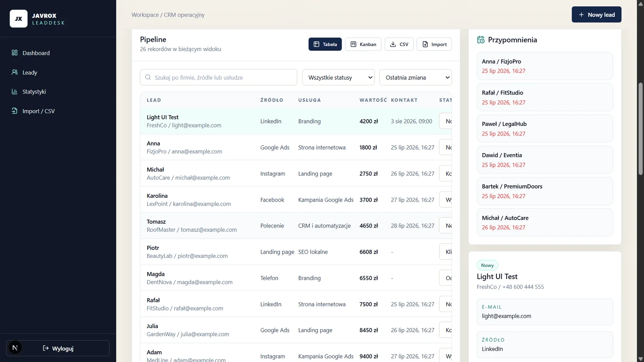
Task: Select the Karolina LexPoint table row
Action: pos(296,200)
